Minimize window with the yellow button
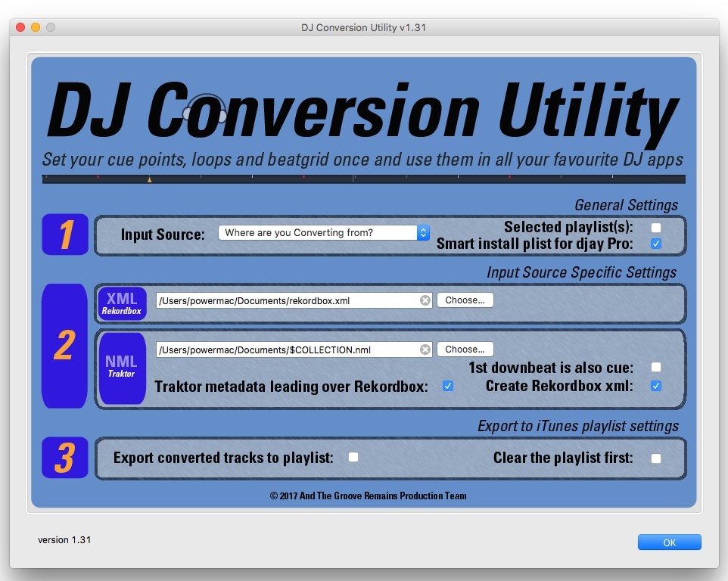The image size is (728, 581). 36,27
